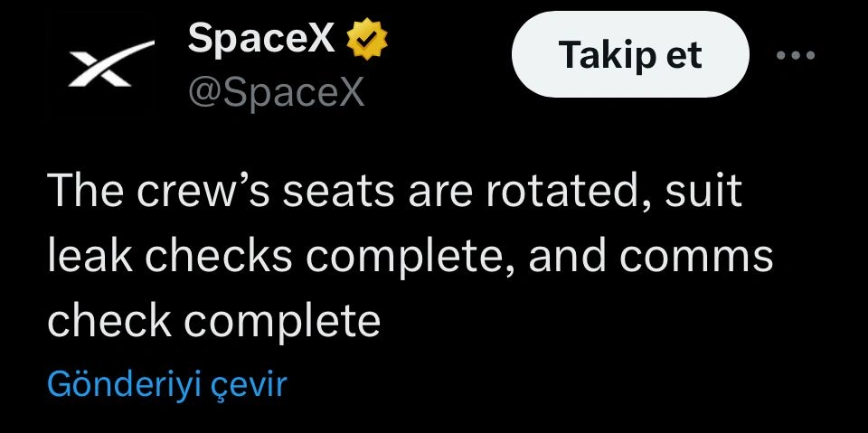This screenshot has width=868, height=433.
Task: Click the word "Gönderiyi" below the post
Action: click(123, 384)
